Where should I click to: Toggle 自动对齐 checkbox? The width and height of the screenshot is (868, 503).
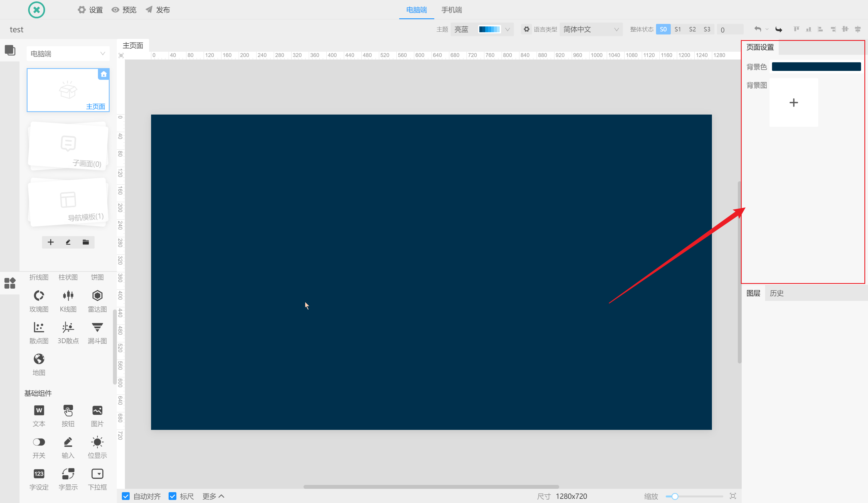pos(126,496)
